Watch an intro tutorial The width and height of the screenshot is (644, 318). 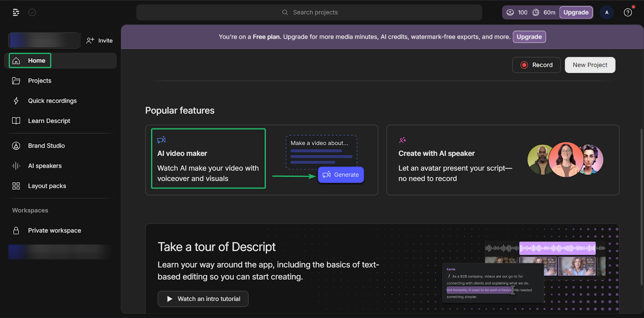pyautogui.click(x=203, y=299)
